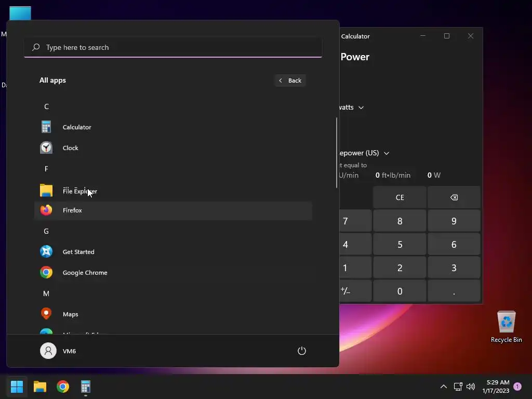
Task: Open volume control tray icon
Action: tap(471, 387)
